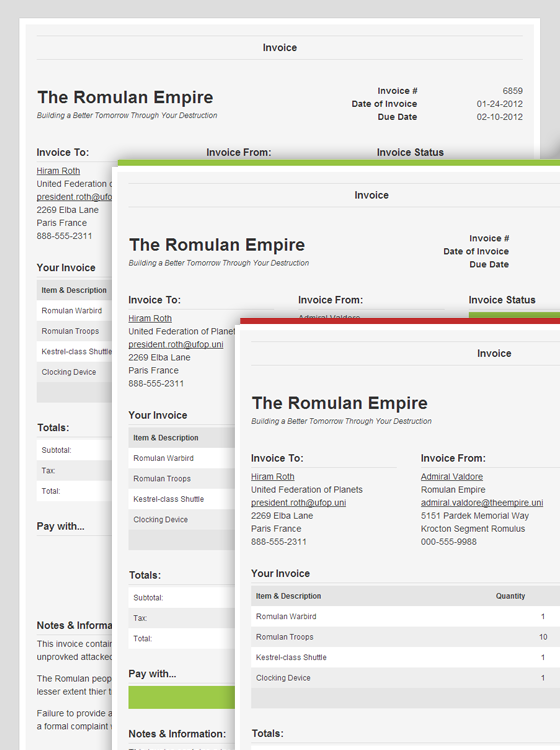Click 'Total:' row in green-topped invoice
Image resolution: width=560 pixels, height=750 pixels.
(182, 639)
